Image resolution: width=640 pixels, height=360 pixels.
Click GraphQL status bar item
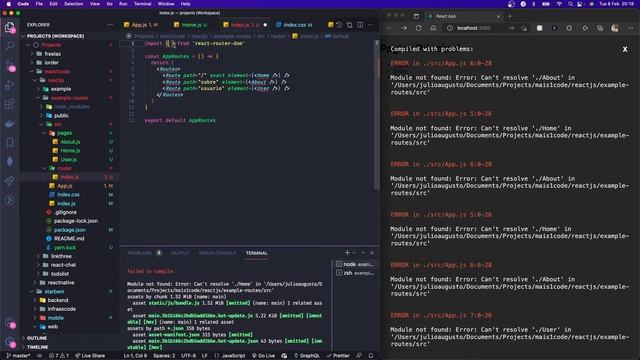tap(306, 356)
